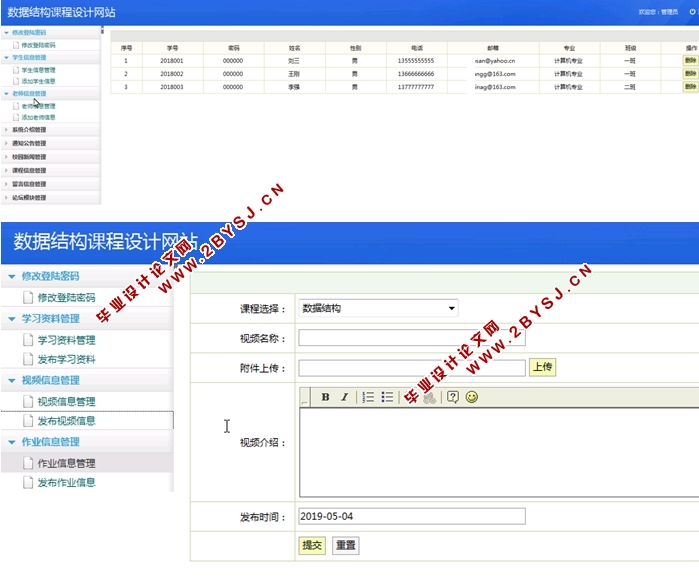
Task: Click the 班级 column header
Action: (x=630, y=48)
